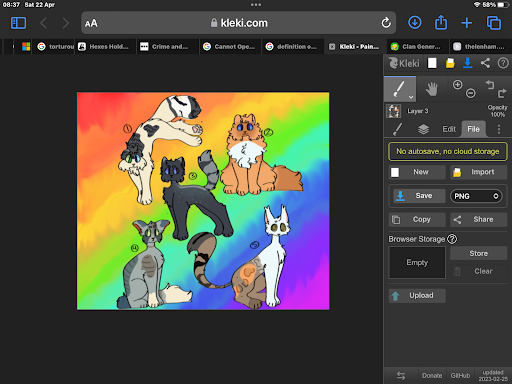Screen dimensions: 512x384
Task: Close the Kleki - Pain tab
Action: pyautogui.click(x=332, y=47)
